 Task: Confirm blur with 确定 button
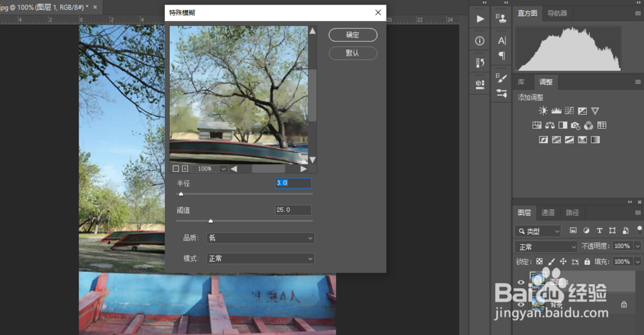tap(353, 35)
